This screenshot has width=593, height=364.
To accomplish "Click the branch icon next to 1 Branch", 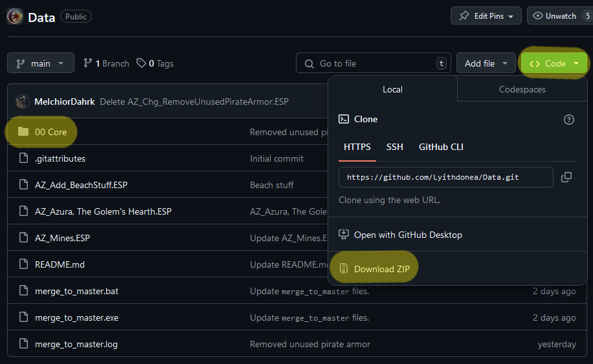I will (88, 63).
